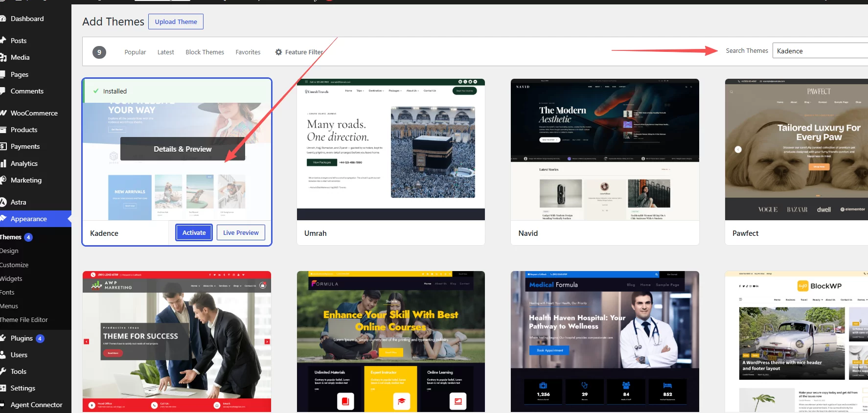Screen dimensions: 868x413
Task: Switch to the Latest themes tab
Action: (165, 52)
